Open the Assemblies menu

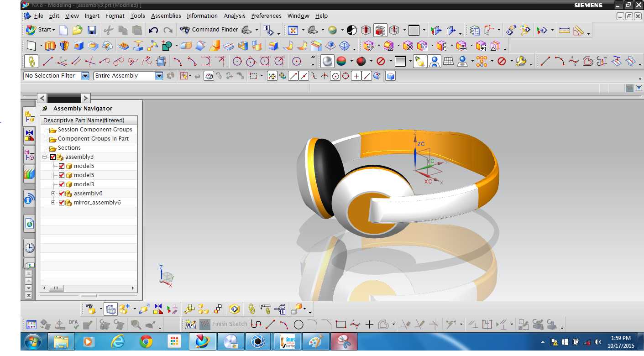pos(166,16)
